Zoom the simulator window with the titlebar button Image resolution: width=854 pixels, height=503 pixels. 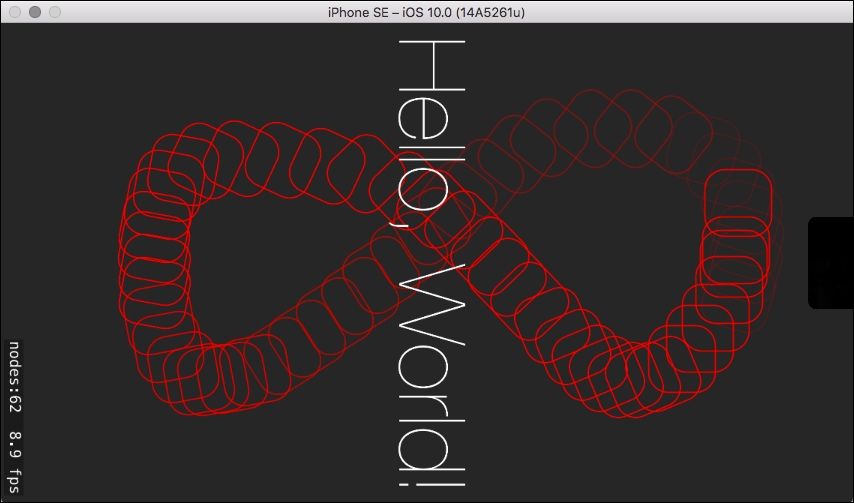point(55,12)
